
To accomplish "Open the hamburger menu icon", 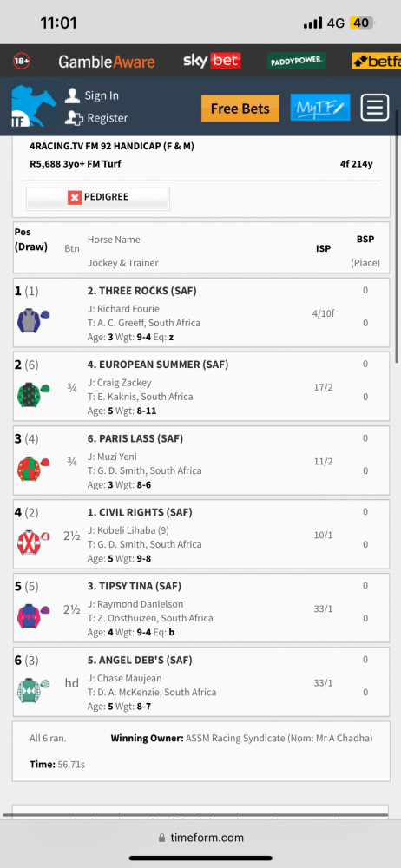I will (x=375, y=107).
